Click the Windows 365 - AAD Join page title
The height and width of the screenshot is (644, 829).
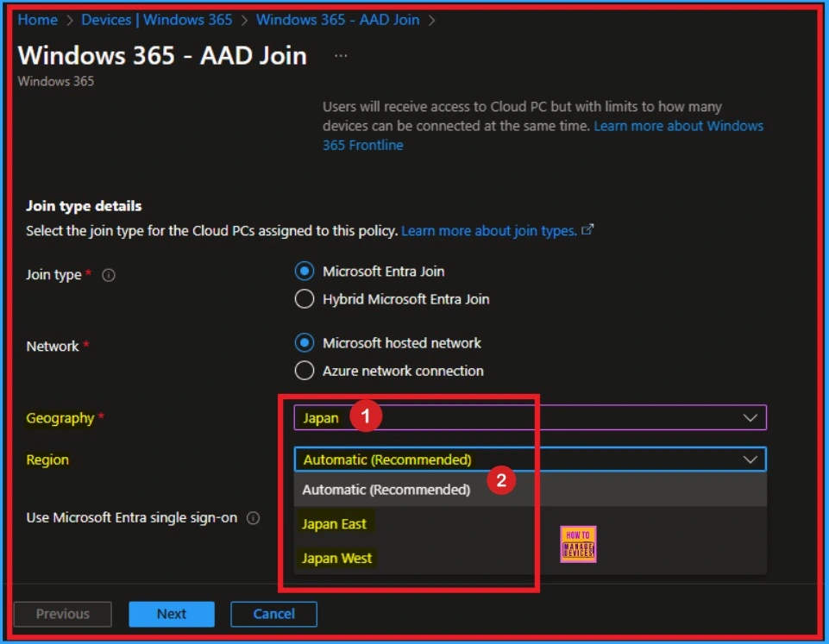[162, 55]
